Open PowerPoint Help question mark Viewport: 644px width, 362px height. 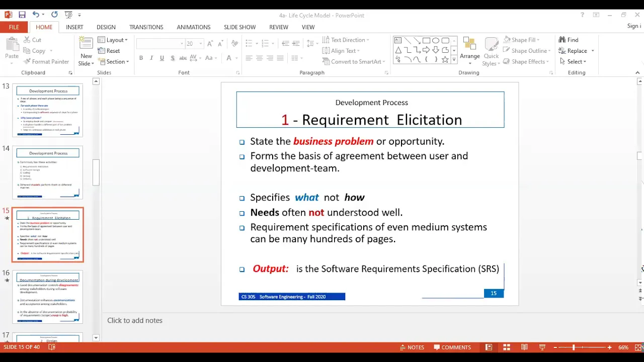pyautogui.click(x=582, y=15)
